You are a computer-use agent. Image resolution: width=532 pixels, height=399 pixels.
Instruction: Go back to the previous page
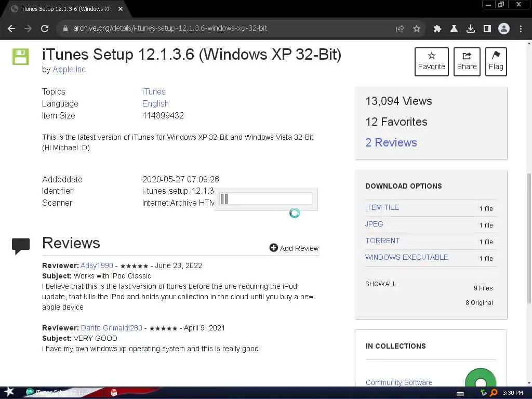pos(11,29)
